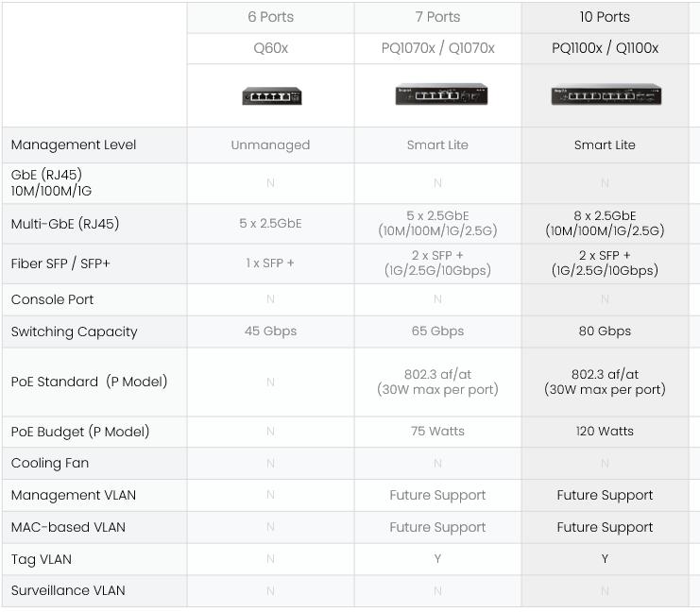Click the Q60x switch product image
Screen dimensions: 700x612
pos(271,95)
